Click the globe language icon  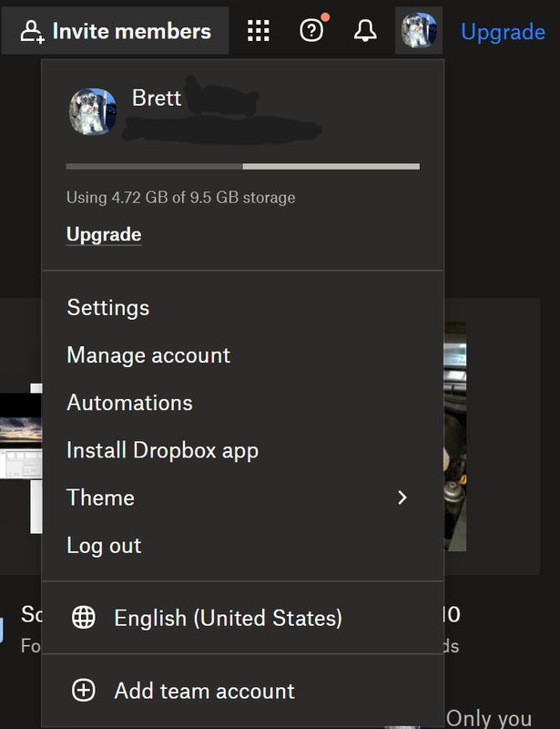coord(84,618)
